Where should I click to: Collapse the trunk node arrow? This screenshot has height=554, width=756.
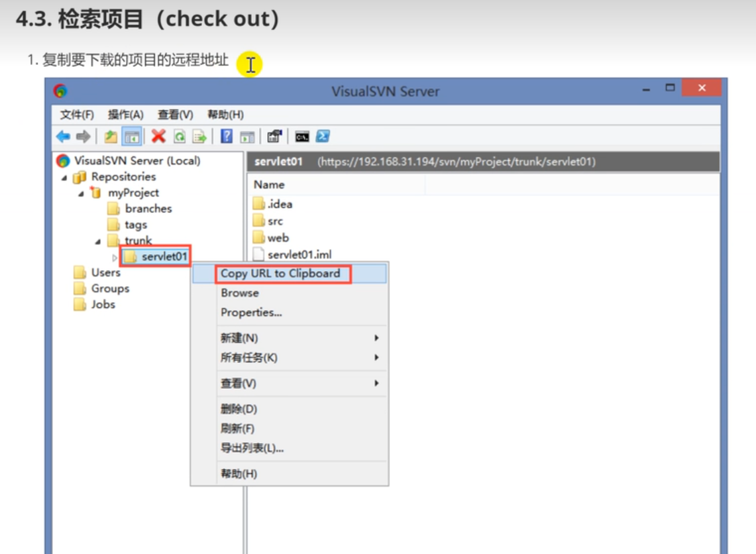click(98, 242)
